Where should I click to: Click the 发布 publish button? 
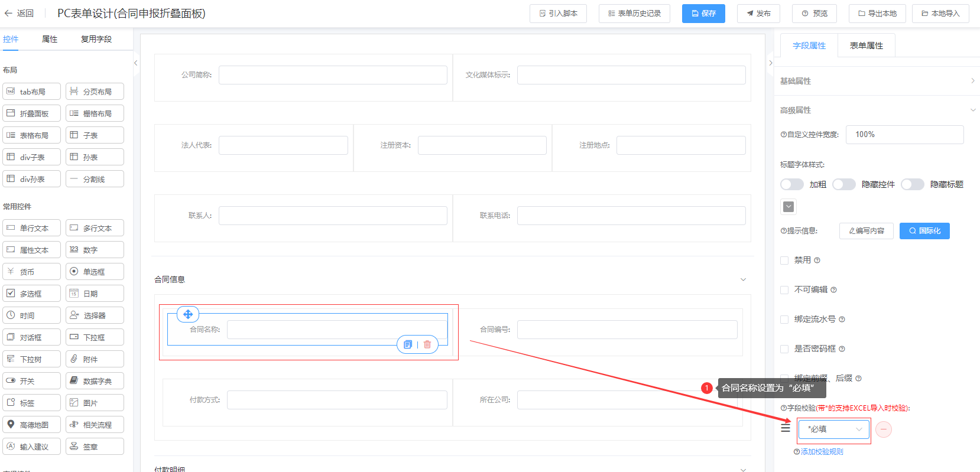758,14
